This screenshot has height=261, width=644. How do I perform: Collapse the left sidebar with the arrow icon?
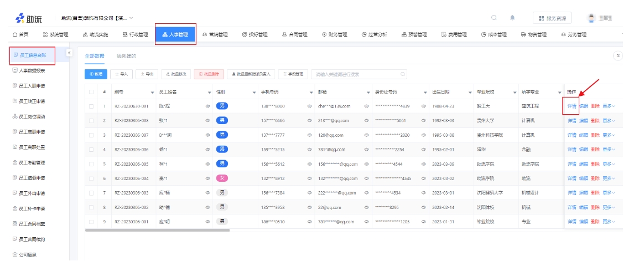click(x=70, y=53)
